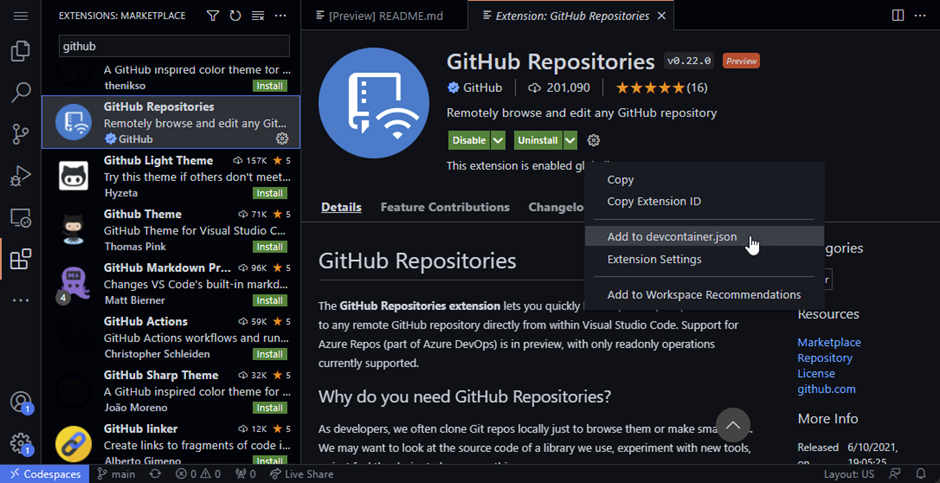
Task: Open errors and warnings in status bar
Action: point(198,474)
